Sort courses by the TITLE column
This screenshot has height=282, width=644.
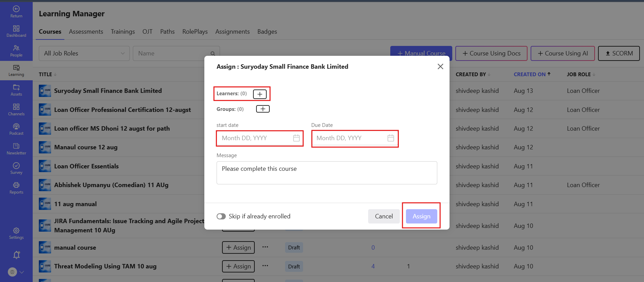48,74
